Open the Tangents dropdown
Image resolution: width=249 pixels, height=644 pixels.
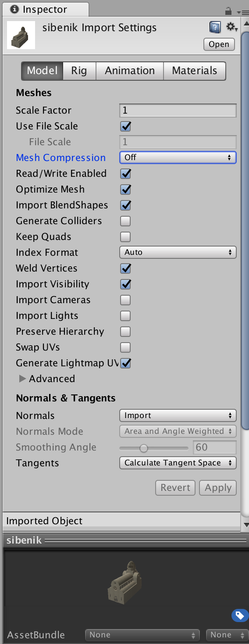pos(178,463)
